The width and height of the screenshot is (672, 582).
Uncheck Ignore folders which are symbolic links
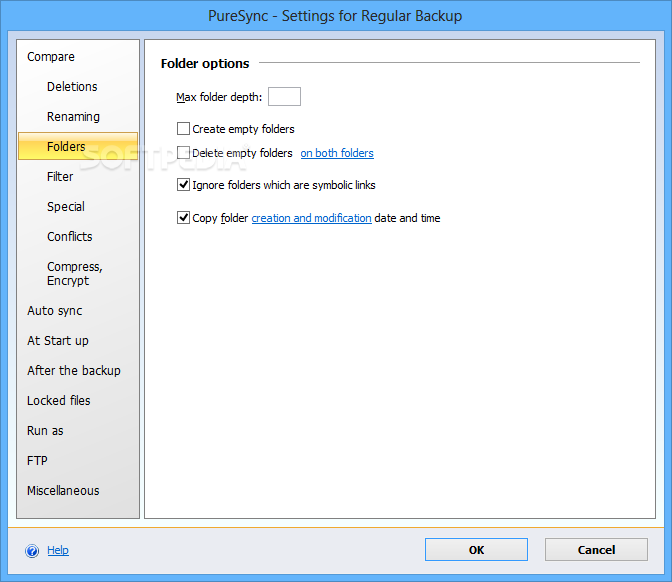pos(183,185)
